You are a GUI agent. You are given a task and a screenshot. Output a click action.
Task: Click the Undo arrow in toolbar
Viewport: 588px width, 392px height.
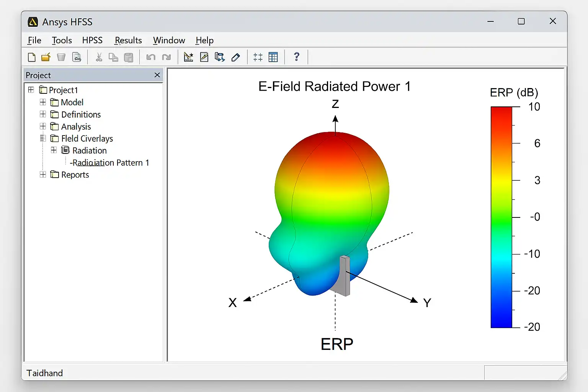(x=151, y=57)
